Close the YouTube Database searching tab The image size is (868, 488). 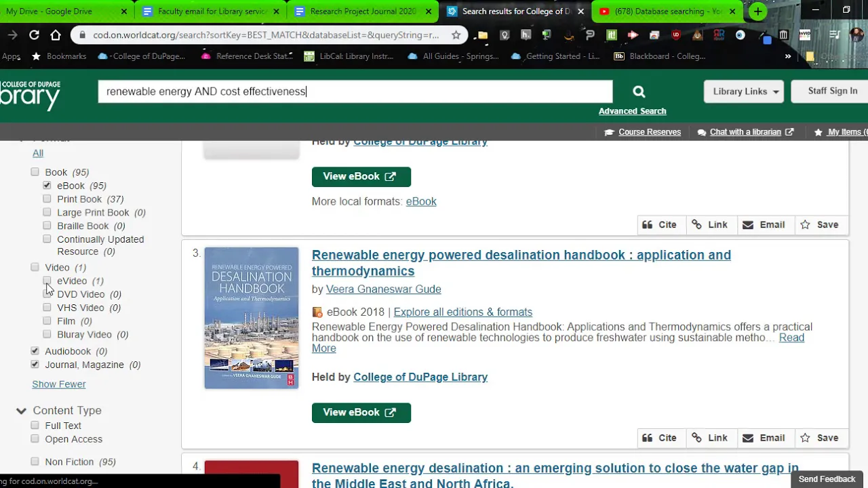point(732,12)
